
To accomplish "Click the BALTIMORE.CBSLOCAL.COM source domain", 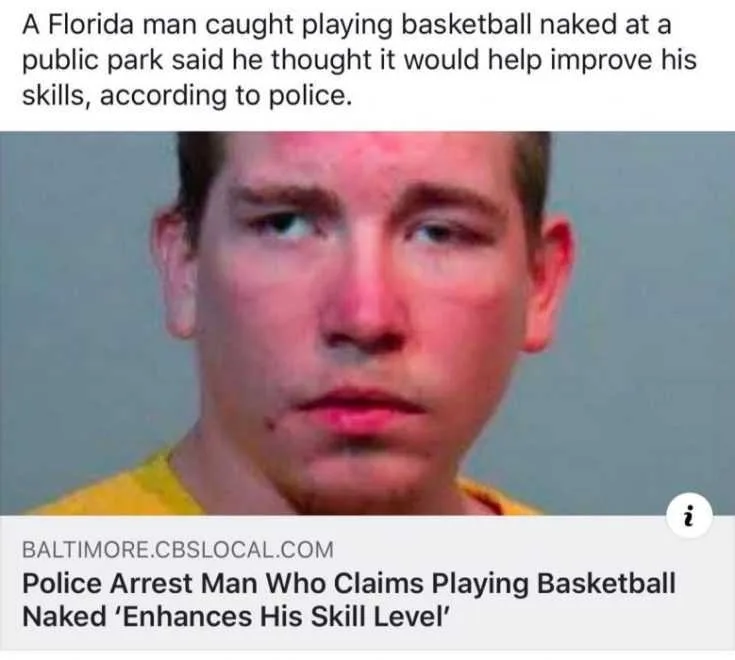I will [178, 549].
